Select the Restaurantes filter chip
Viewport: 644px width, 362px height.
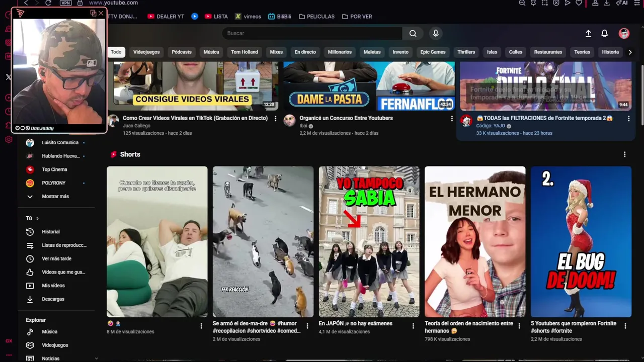pos(548,52)
